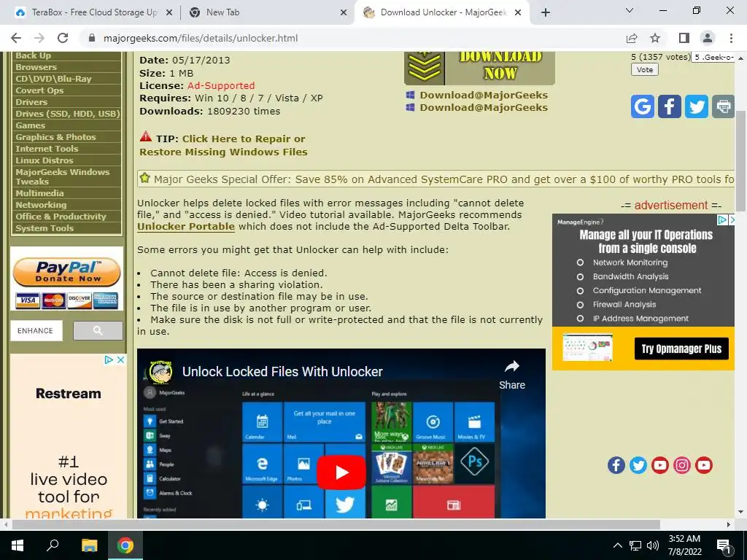
Task: Open AdChoices info on Restream ad
Action: click(109, 359)
